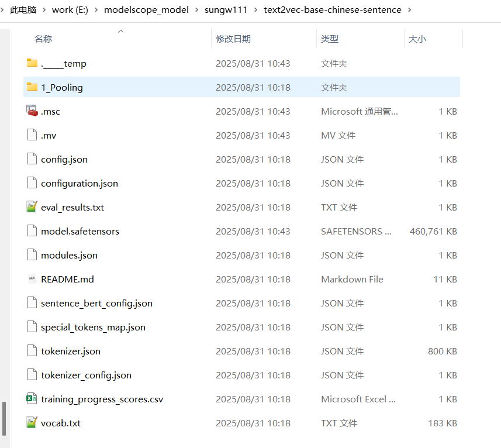Viewport: 501px width, 448px height.
Task: Select the sentence_bert_config.json file name
Action: click(97, 303)
